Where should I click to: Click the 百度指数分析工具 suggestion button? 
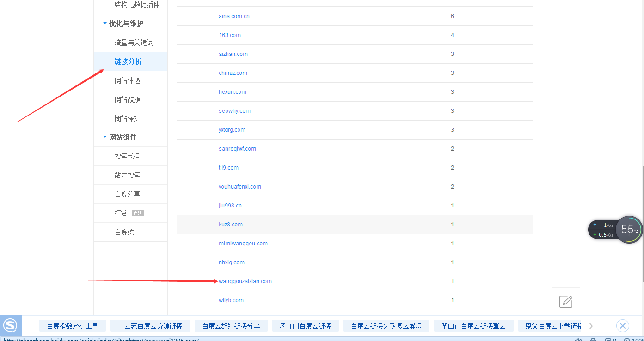click(73, 326)
